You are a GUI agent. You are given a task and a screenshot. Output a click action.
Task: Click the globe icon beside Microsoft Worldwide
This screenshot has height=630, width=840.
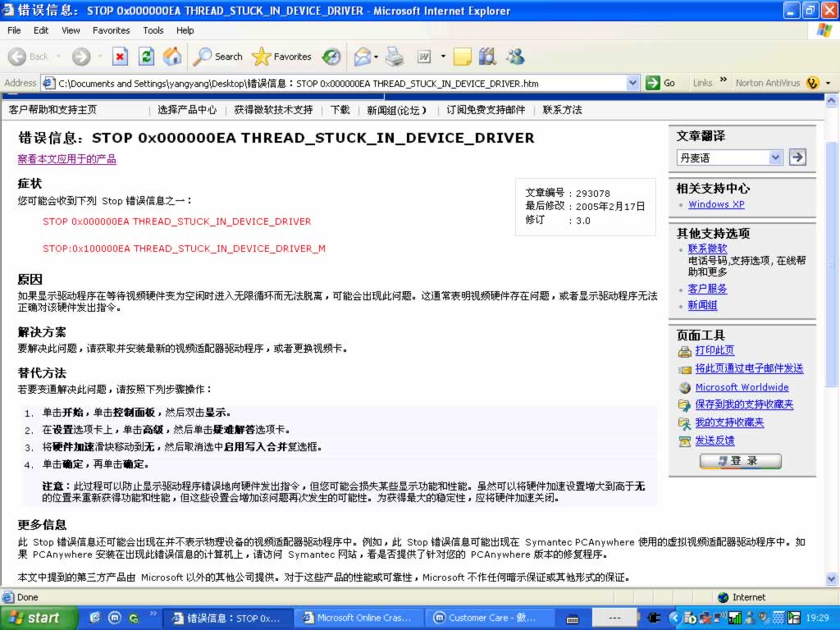coord(685,387)
